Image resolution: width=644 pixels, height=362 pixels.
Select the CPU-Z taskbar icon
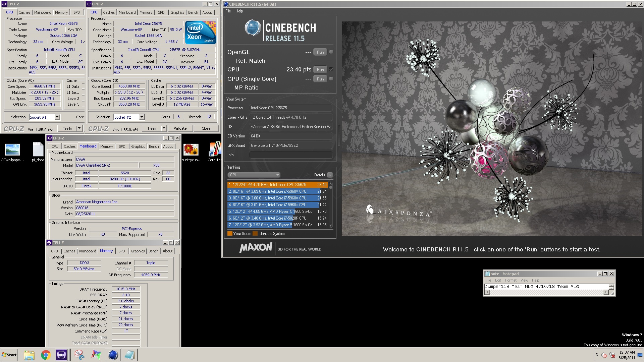coord(61,355)
